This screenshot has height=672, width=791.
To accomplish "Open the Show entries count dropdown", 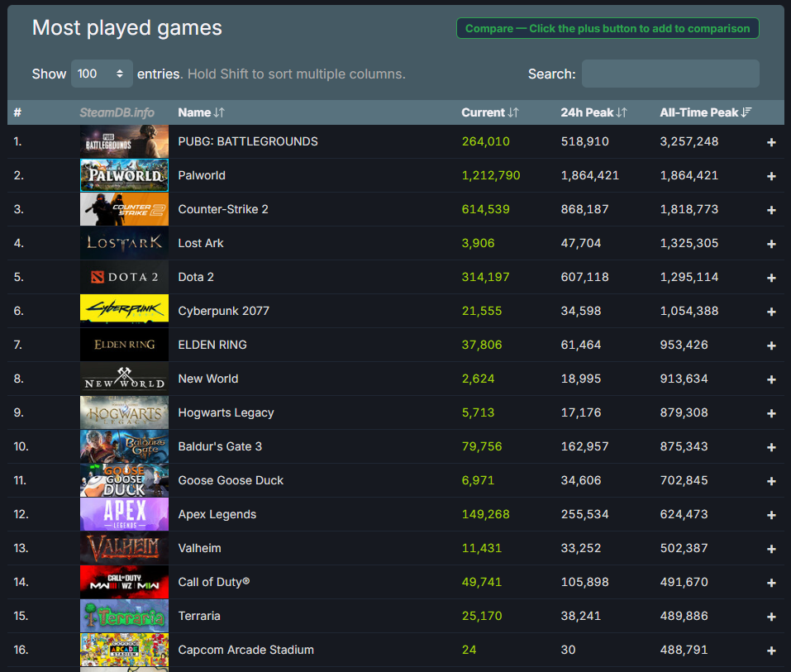I will click(x=102, y=74).
